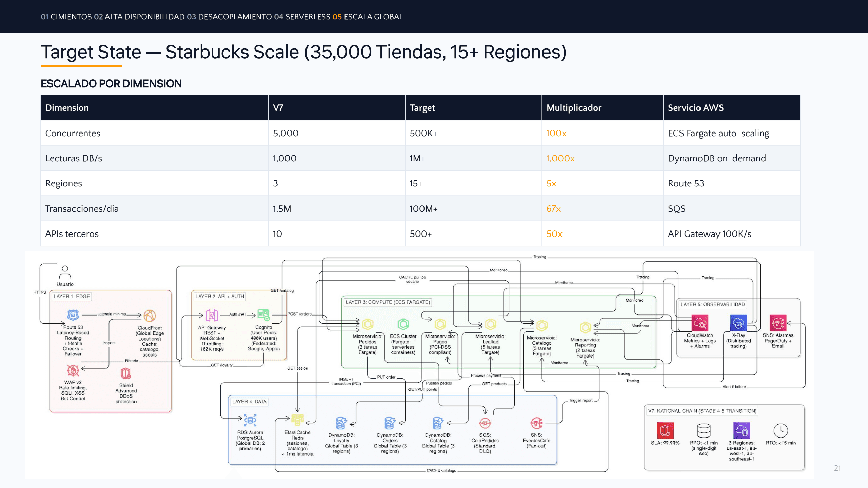Select the DynamoDB Orders icon
Viewport: 868px width, 488px height.
click(x=390, y=423)
